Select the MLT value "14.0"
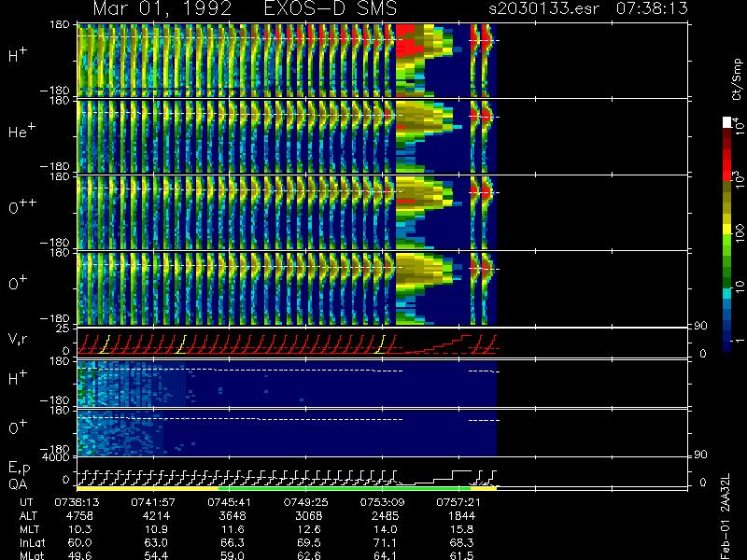This screenshot has width=747, height=560. [385, 529]
